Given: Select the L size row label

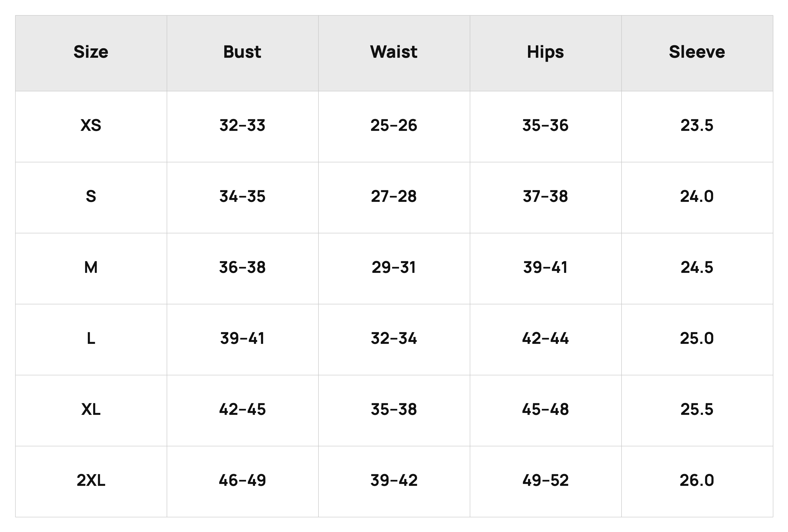Looking at the screenshot, I should (91, 338).
